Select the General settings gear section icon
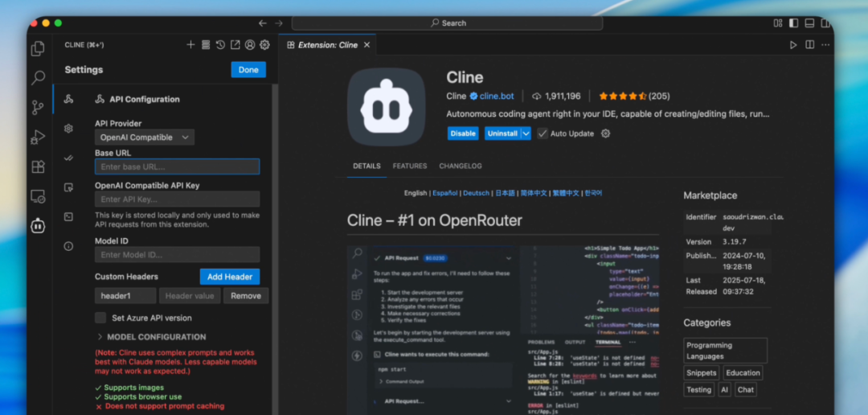Image resolution: width=868 pixels, height=415 pixels. coord(68,129)
